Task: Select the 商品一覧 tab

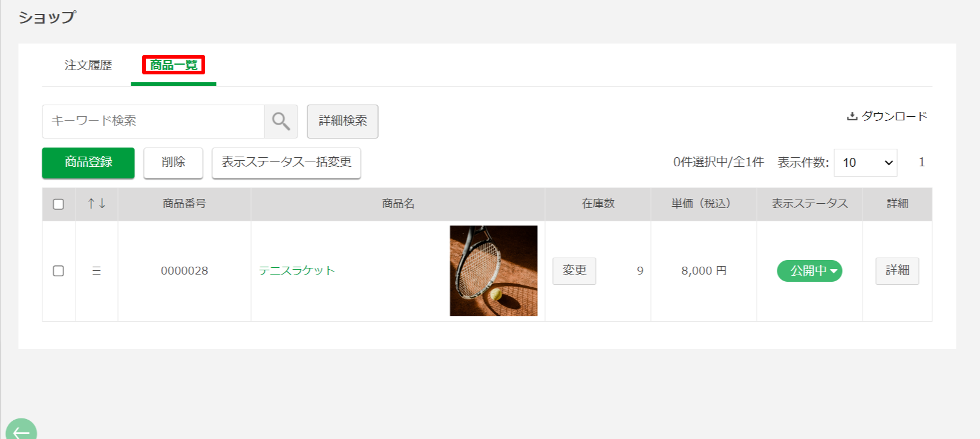Action: [x=174, y=65]
